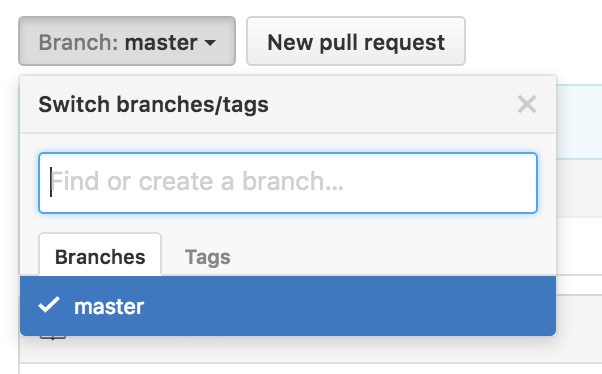This screenshot has width=602, height=374.
Task: Choose the highlighted master row in list
Action: click(288, 306)
